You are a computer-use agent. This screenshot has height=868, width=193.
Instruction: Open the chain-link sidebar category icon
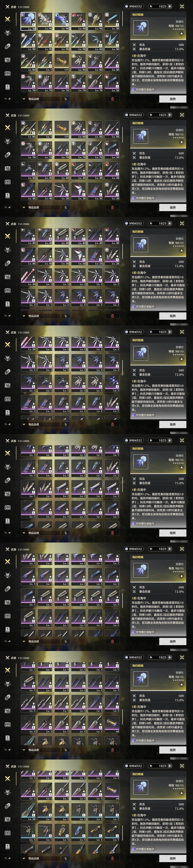(x=7, y=46)
